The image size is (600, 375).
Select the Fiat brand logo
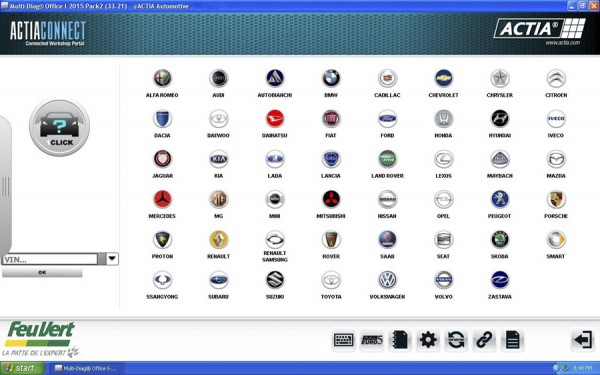331,119
